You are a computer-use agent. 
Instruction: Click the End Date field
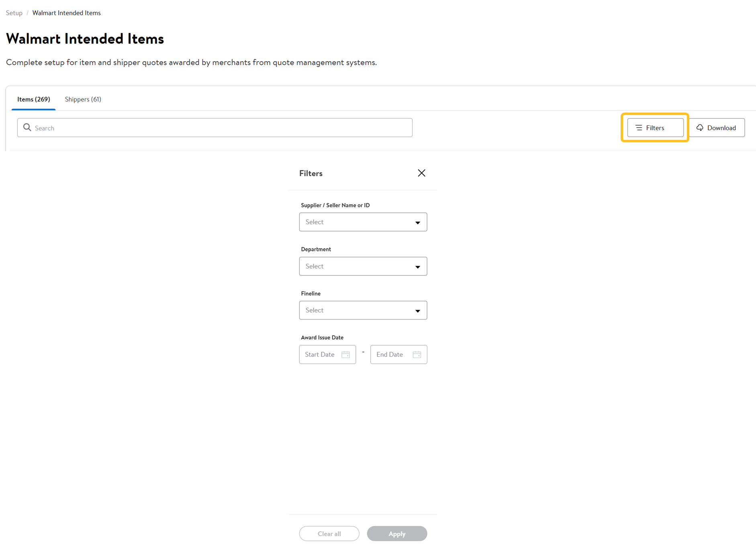pos(398,355)
